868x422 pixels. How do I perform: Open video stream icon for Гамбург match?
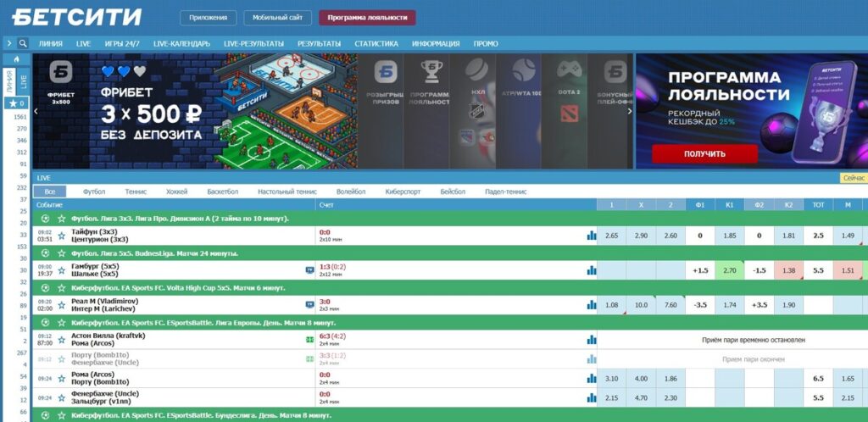pos(309,270)
